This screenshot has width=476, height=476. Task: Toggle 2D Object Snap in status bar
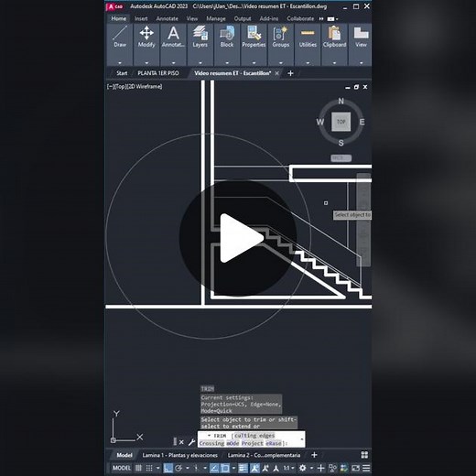[x=225, y=468]
